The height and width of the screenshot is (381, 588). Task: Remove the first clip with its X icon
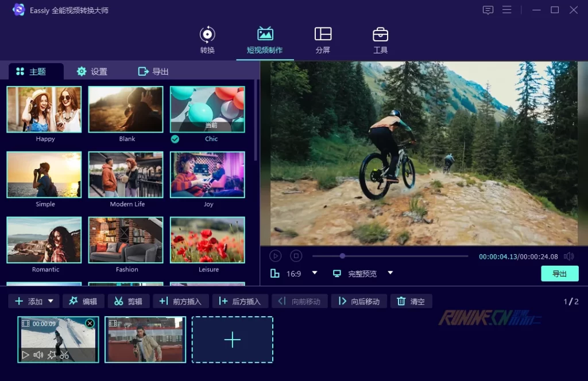click(x=90, y=324)
